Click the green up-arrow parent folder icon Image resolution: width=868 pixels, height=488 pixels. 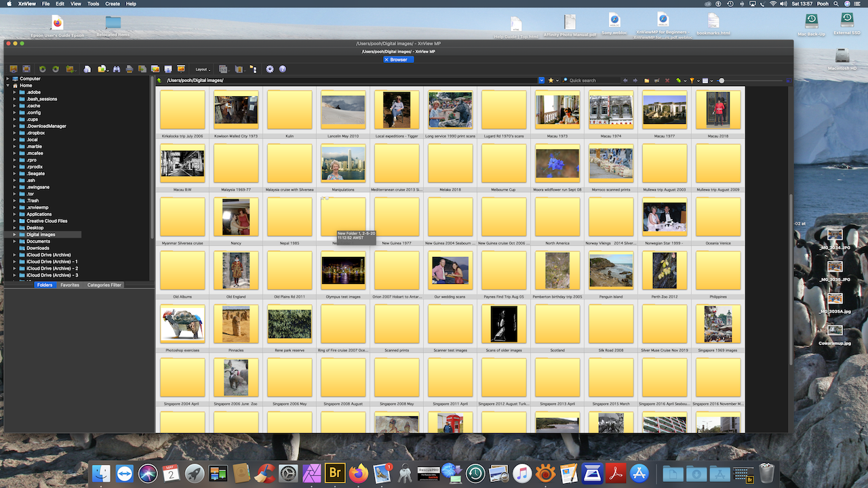159,81
